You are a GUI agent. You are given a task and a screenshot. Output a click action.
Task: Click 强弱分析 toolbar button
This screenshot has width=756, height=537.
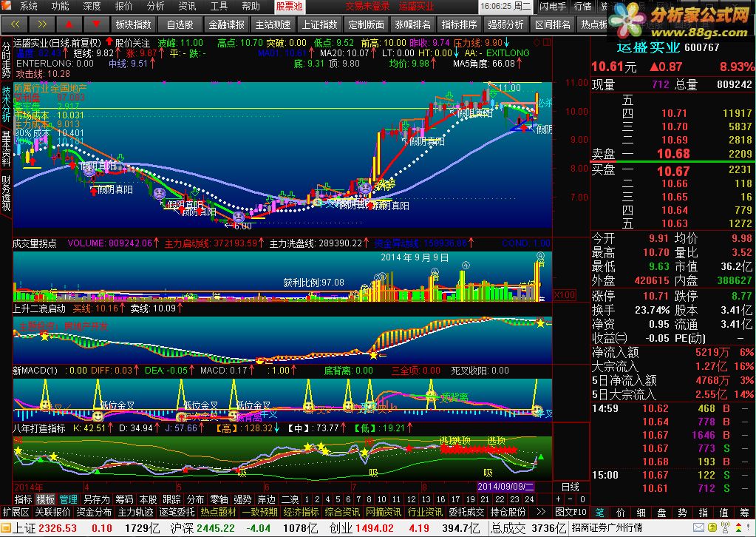pos(506,24)
